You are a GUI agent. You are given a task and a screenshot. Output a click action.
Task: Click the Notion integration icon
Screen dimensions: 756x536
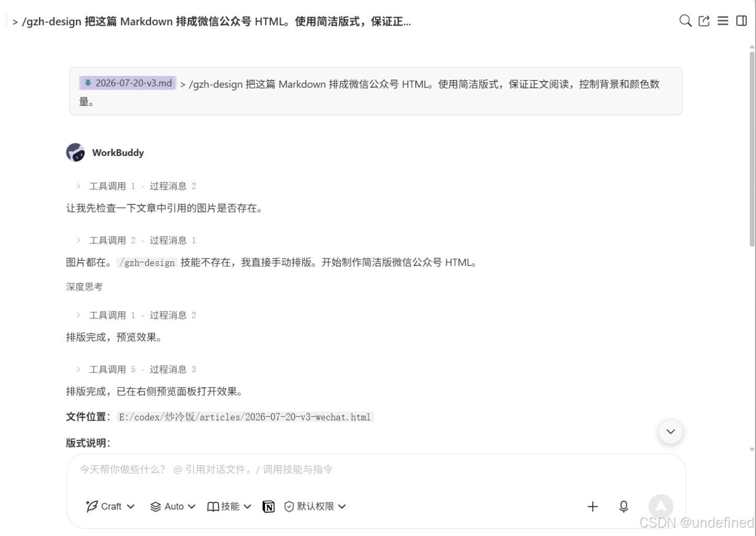tap(269, 506)
